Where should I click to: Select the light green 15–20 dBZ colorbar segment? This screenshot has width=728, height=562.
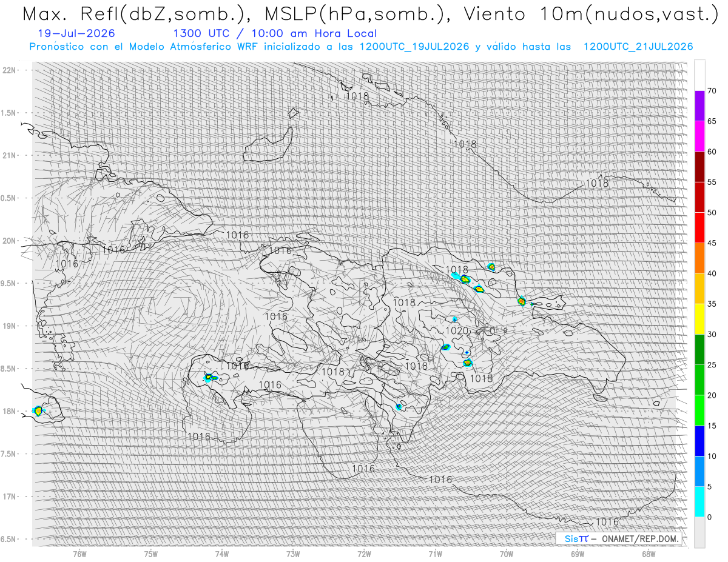[x=699, y=410]
